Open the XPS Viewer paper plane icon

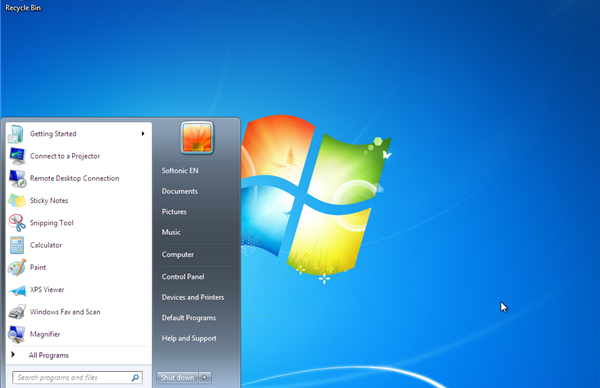tap(17, 290)
